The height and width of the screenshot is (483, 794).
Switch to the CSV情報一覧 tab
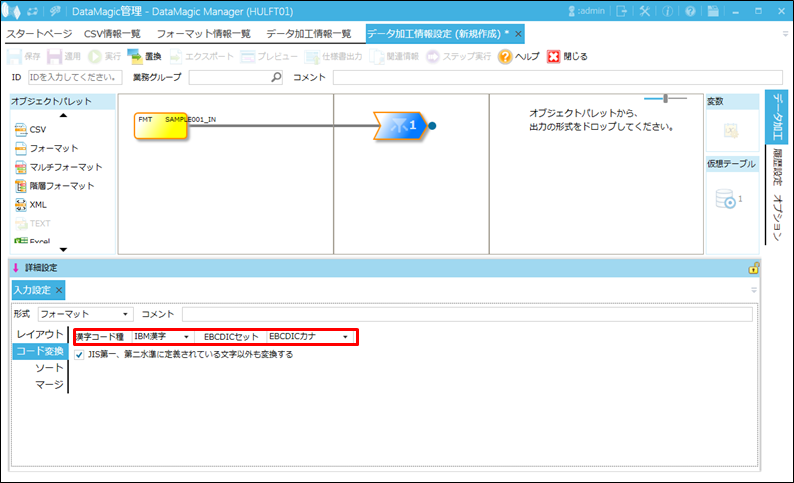110,33
